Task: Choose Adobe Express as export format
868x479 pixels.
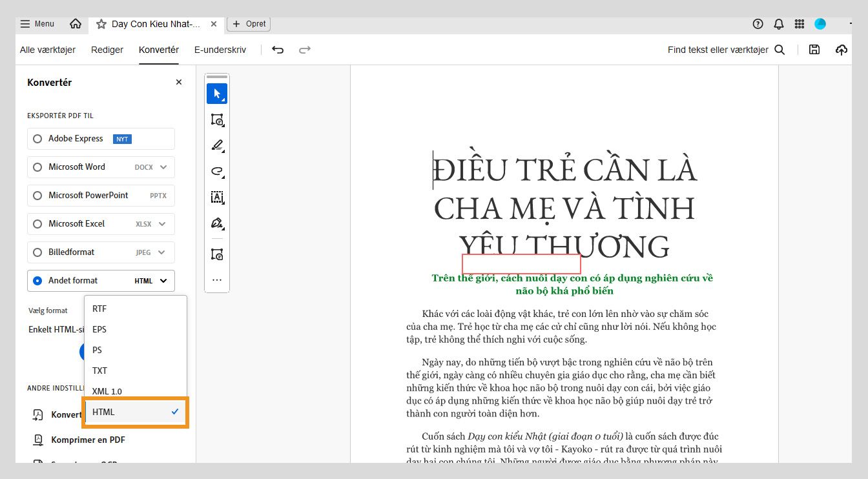Action: [x=37, y=138]
